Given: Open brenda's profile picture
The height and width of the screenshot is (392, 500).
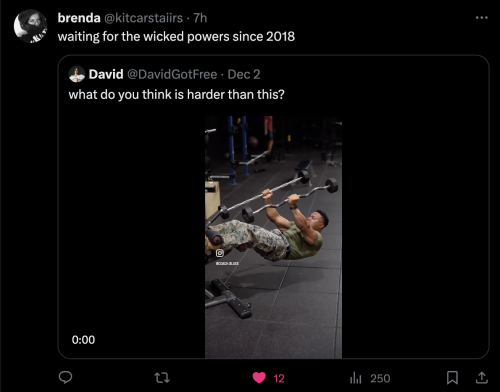Looking at the screenshot, I should pyautogui.click(x=30, y=26).
